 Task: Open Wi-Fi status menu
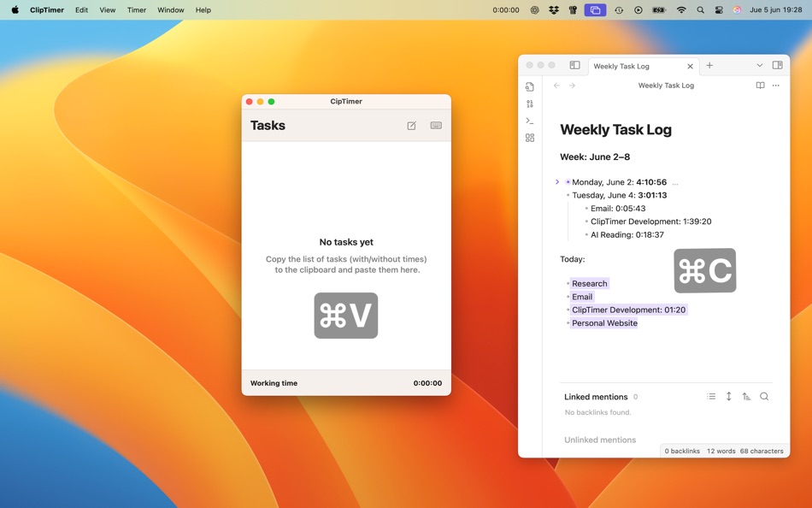[x=681, y=10]
